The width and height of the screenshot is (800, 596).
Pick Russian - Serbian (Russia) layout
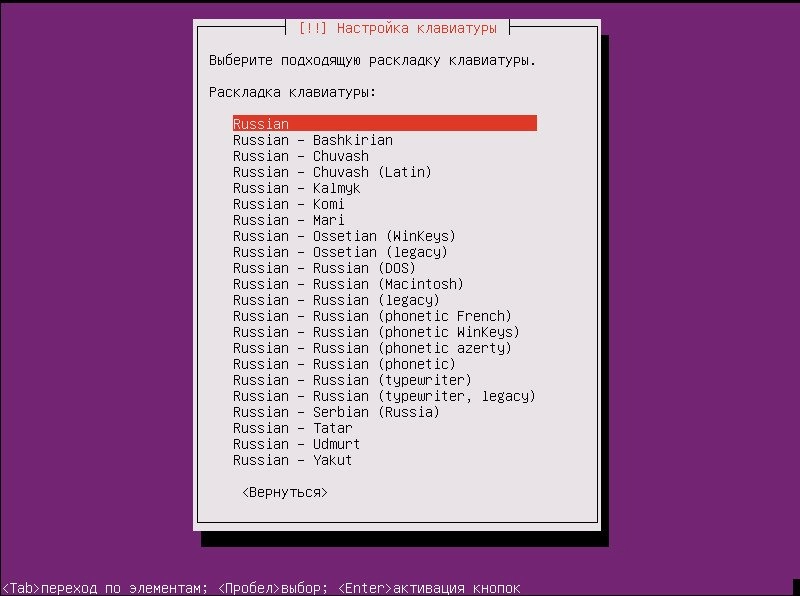[336, 412]
